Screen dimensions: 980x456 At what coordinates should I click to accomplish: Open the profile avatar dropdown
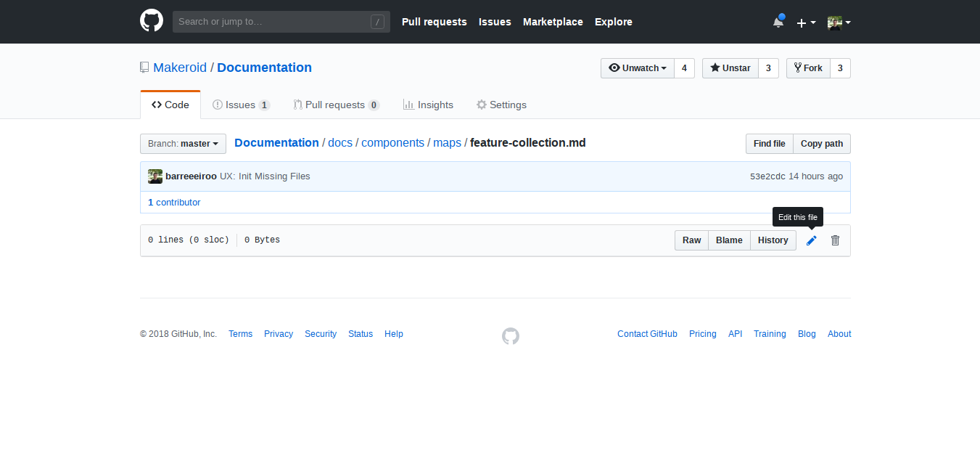click(x=839, y=22)
